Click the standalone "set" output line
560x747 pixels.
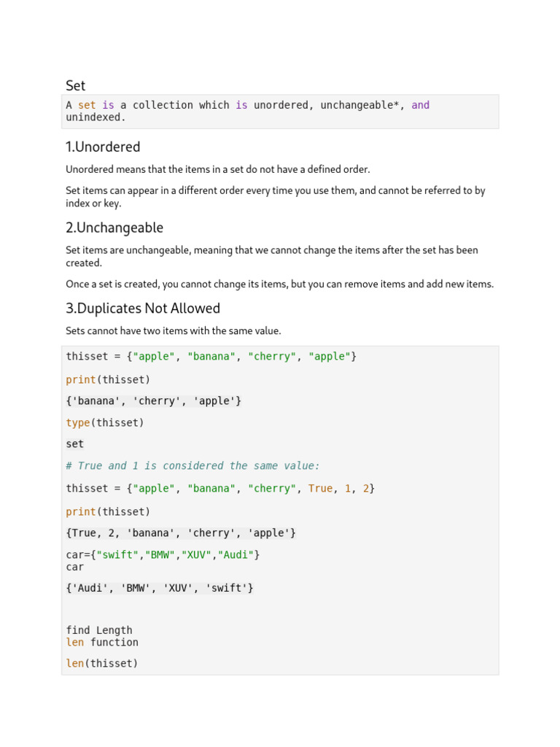pos(75,444)
